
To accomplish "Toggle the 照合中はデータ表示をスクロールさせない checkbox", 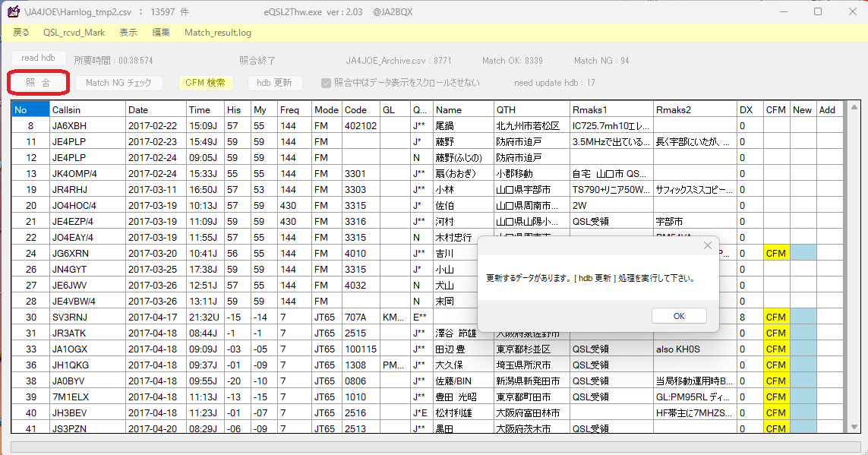I will (x=327, y=84).
